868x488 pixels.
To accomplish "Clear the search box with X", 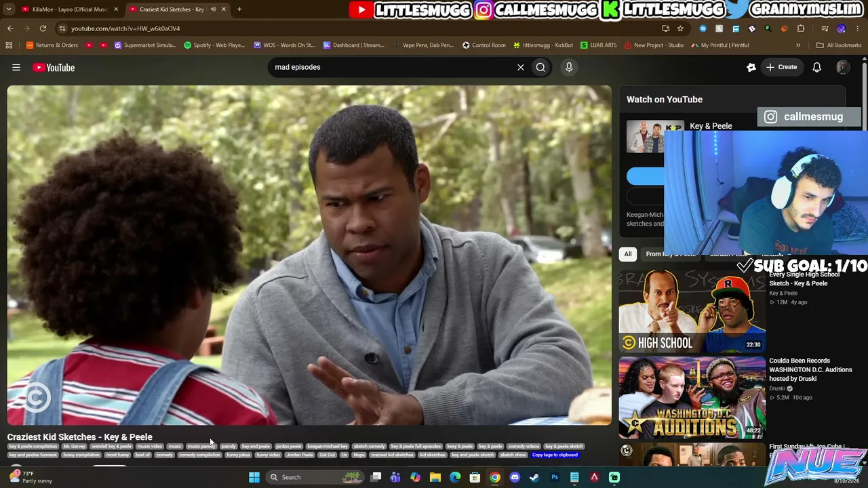I will coord(521,67).
